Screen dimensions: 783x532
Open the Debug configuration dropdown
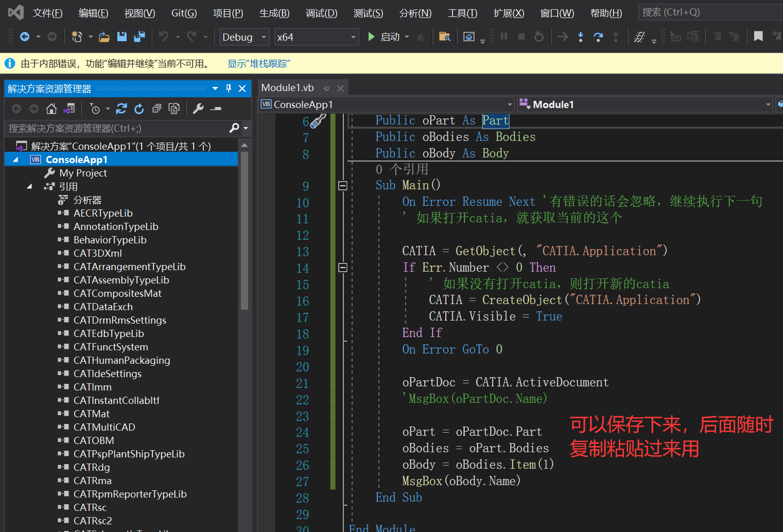(x=245, y=37)
